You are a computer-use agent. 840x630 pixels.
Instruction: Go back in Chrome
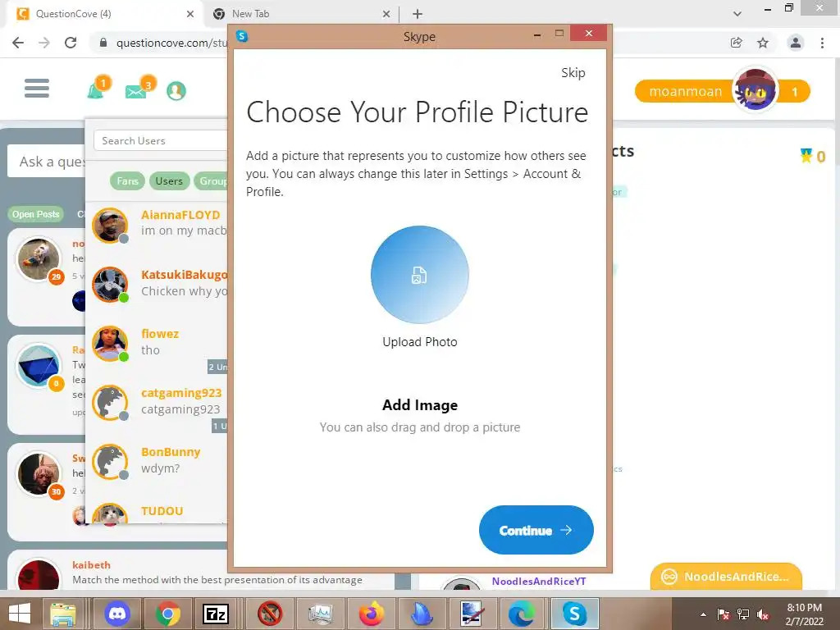click(x=18, y=43)
